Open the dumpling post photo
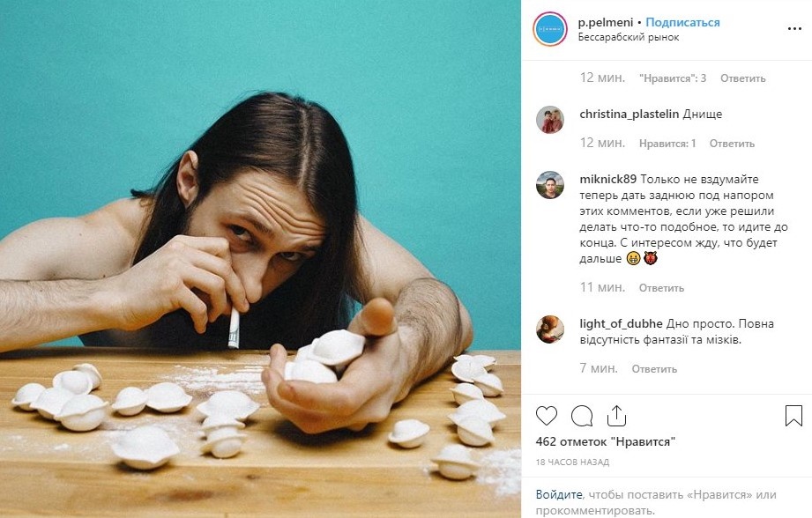Screen dimensions: 812x518 (260, 259)
